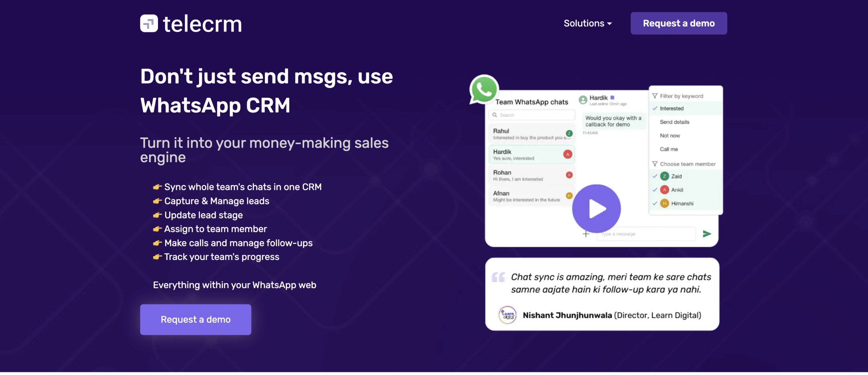
Task: Toggle the Interested keyword filter checkmark
Action: pos(655,108)
